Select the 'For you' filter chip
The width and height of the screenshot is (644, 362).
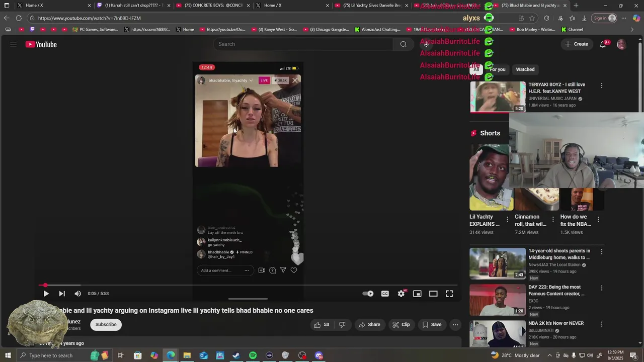coord(497,69)
